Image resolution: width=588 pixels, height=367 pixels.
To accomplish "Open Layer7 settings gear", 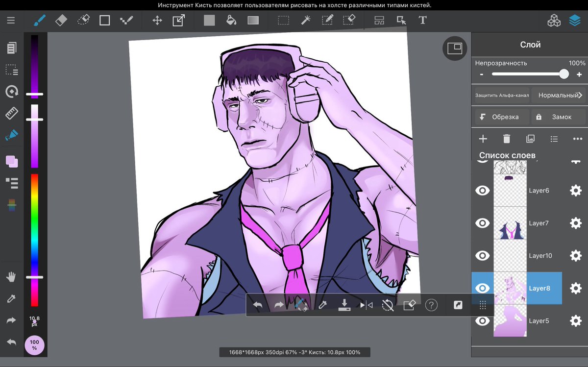I will [576, 223].
